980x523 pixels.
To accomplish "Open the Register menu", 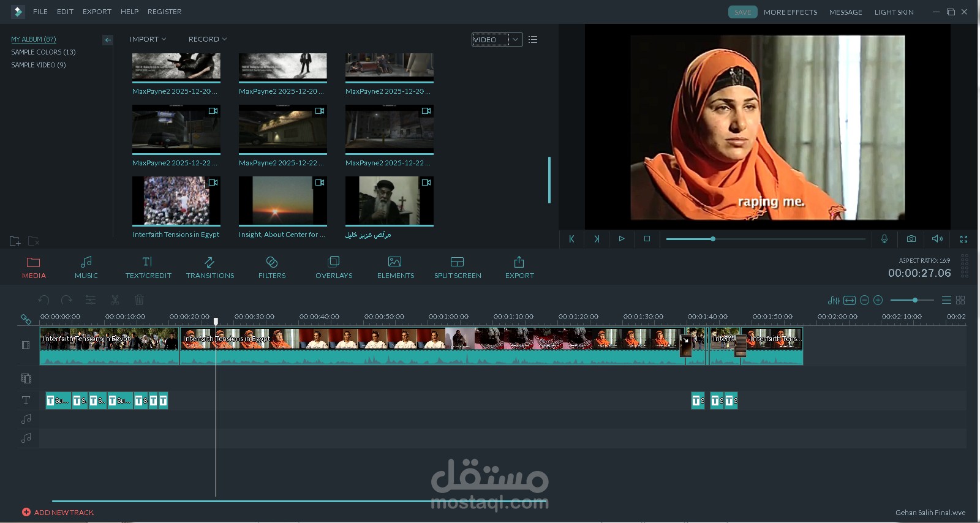I will pos(164,12).
